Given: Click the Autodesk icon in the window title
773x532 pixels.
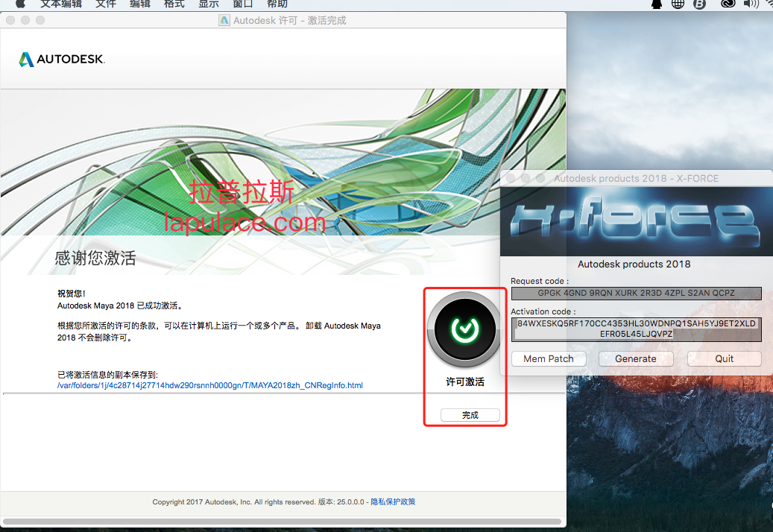Looking at the screenshot, I should (x=224, y=20).
